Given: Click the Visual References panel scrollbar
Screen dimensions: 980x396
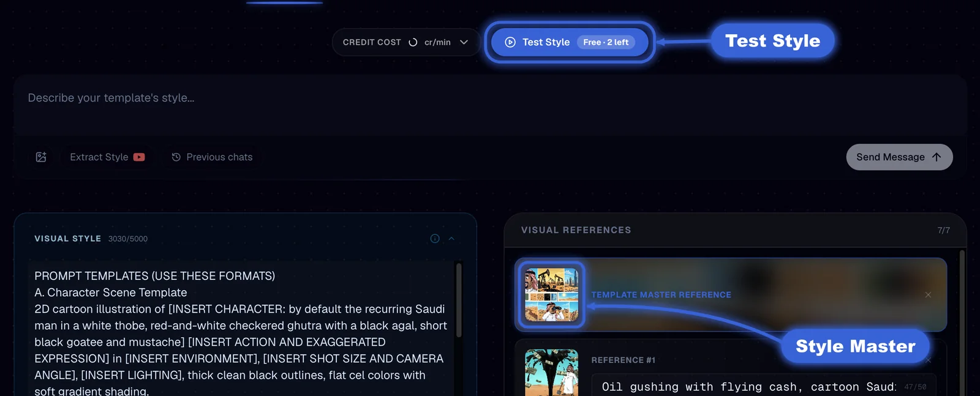Looking at the screenshot, I should (962, 323).
